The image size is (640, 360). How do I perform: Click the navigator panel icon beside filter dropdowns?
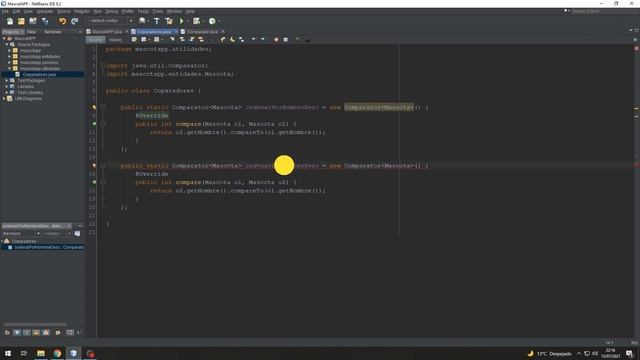click(x=78, y=233)
